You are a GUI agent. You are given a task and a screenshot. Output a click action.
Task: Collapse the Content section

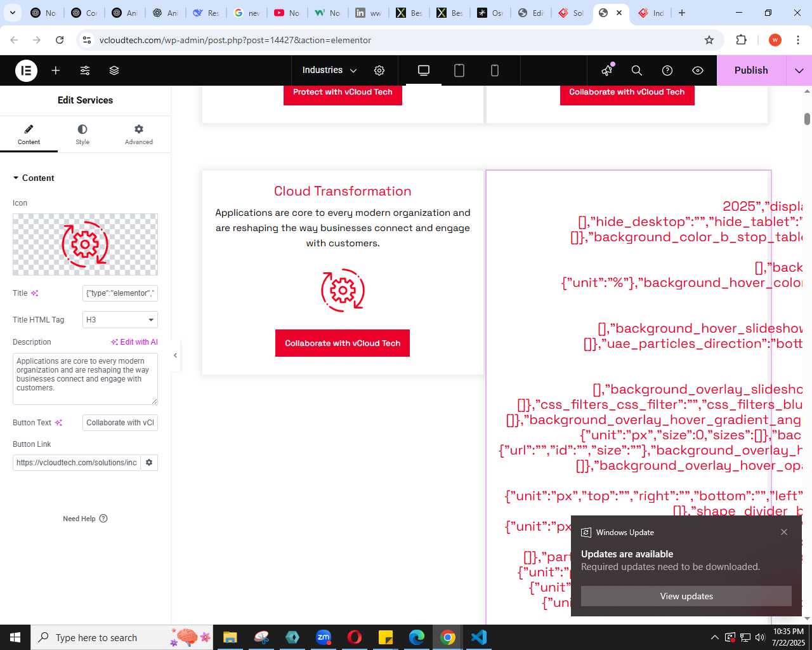(x=34, y=178)
